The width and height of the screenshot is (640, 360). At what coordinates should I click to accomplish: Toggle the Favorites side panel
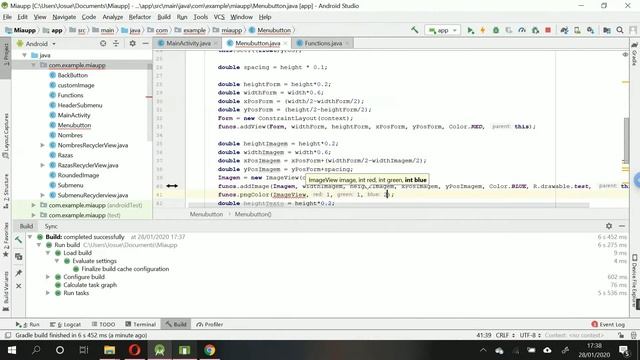[6, 240]
